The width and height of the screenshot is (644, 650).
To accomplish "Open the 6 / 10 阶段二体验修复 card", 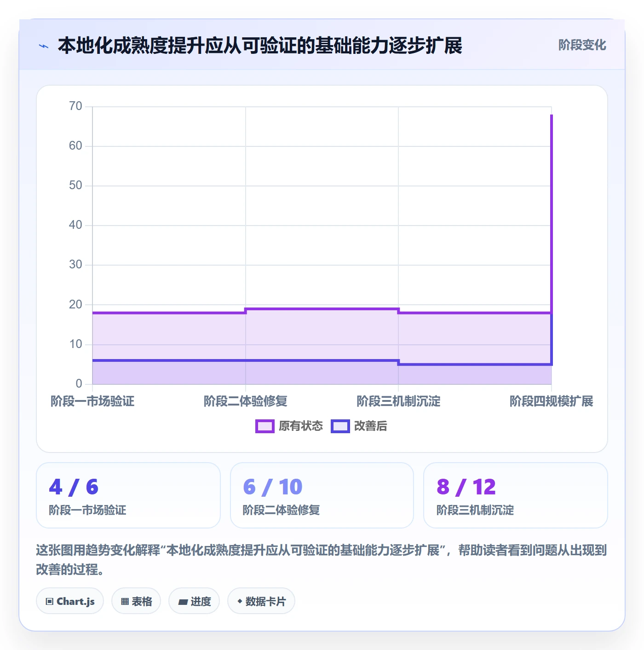I will click(322, 495).
